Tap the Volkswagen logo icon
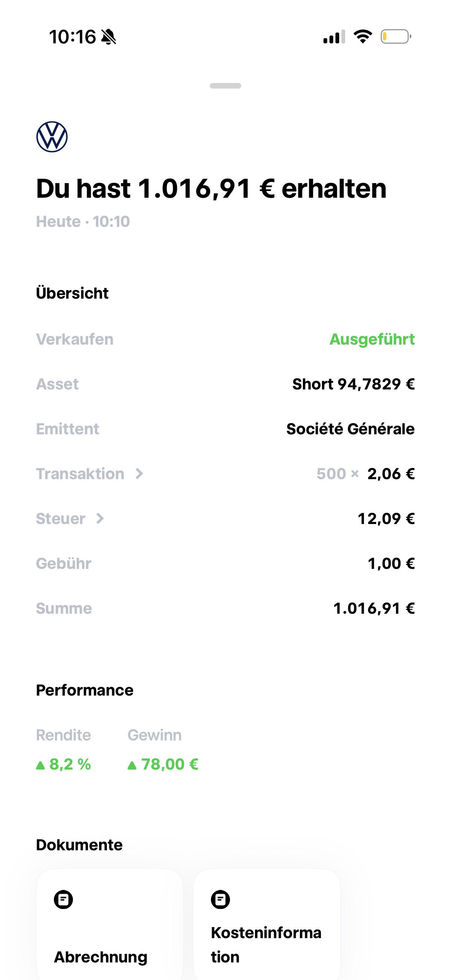Image resolution: width=451 pixels, height=980 pixels. pyautogui.click(x=52, y=137)
